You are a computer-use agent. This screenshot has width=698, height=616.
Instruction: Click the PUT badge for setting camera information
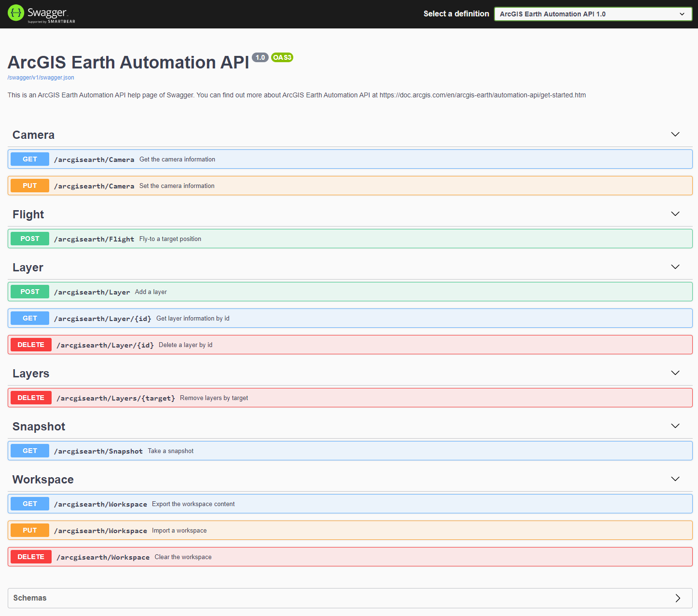pos(29,186)
